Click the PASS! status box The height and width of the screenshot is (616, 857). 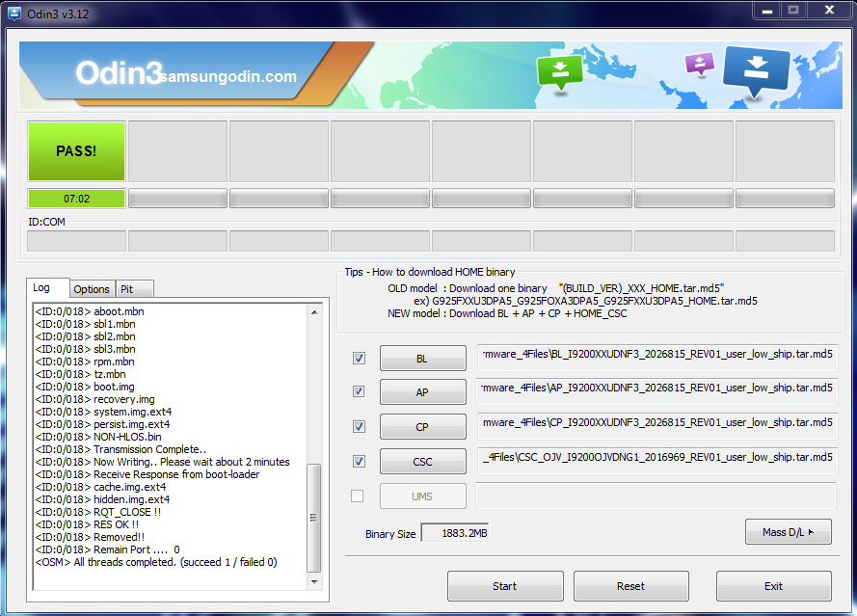(x=76, y=150)
